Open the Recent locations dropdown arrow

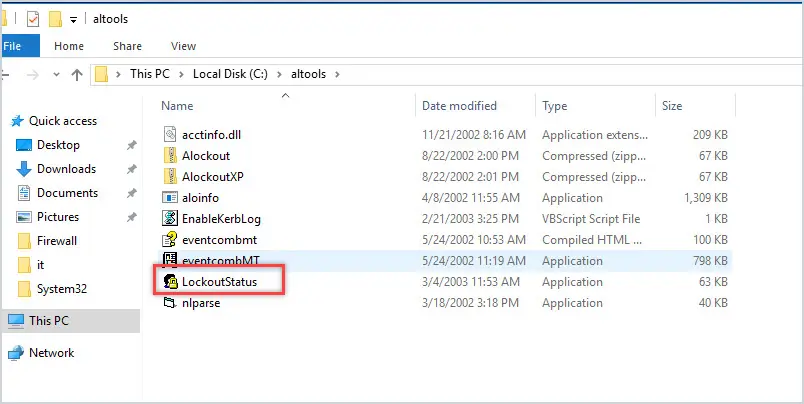click(x=56, y=75)
